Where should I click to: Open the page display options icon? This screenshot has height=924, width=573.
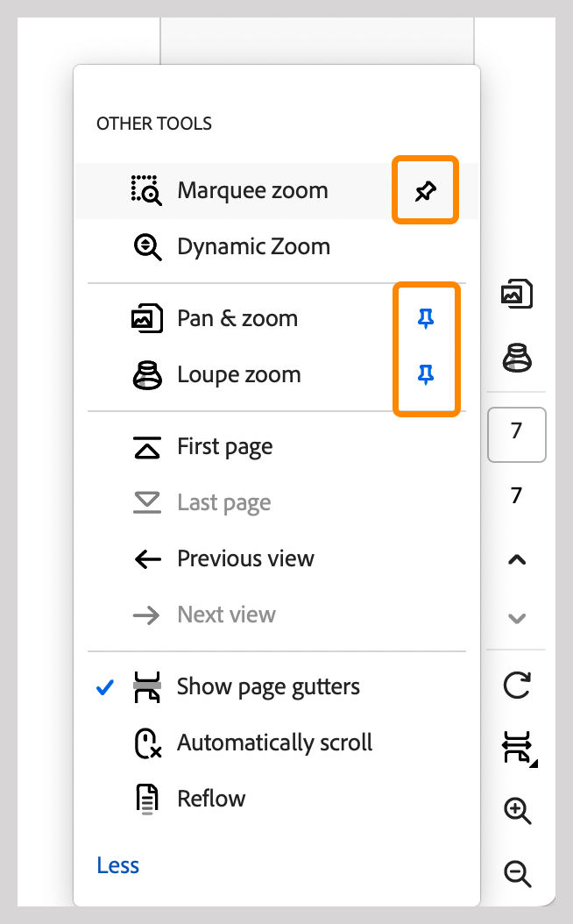click(517, 748)
